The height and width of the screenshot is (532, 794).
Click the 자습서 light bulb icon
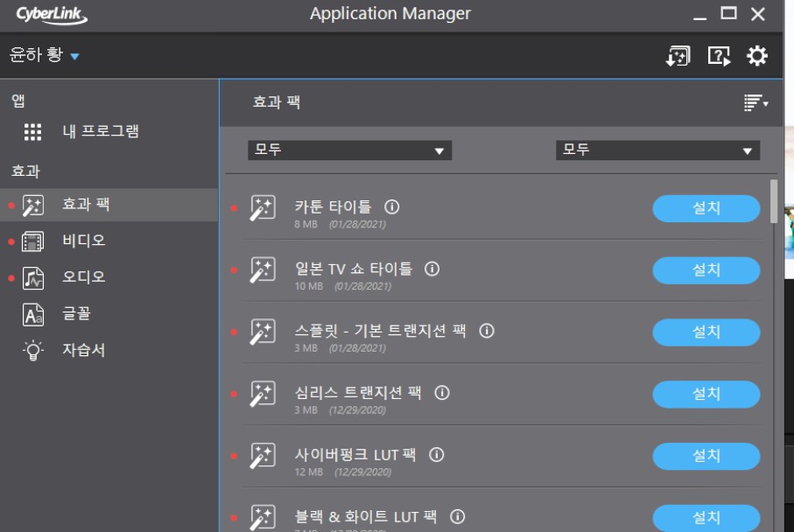pos(33,350)
